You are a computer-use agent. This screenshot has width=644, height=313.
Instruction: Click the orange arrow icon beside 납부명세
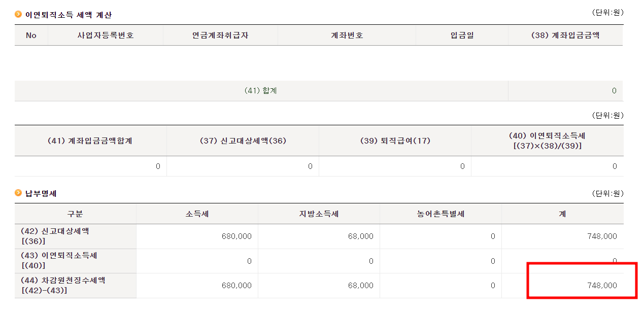click(x=17, y=193)
